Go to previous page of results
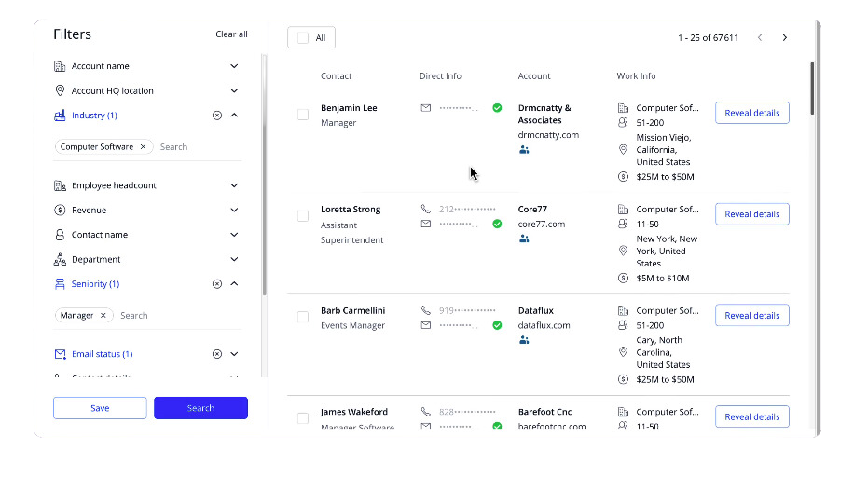Screen dimensions: 868x491 (x=760, y=37)
